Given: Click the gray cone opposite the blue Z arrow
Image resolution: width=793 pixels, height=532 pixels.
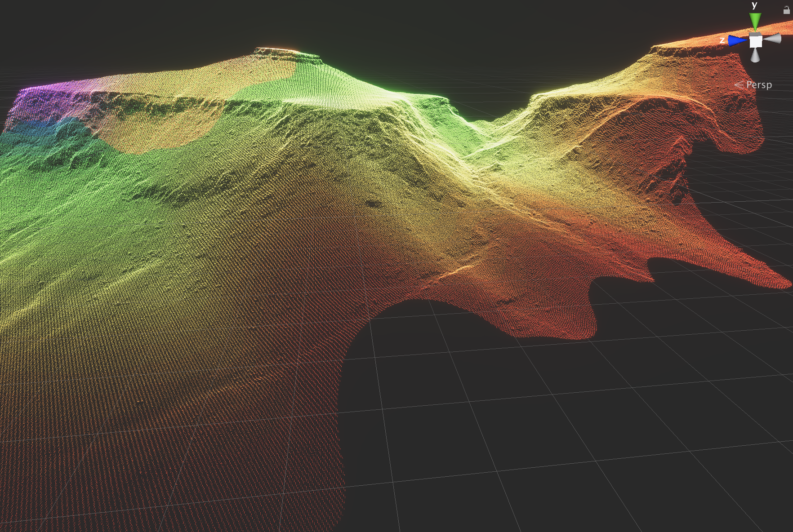Looking at the screenshot, I should click(772, 38).
